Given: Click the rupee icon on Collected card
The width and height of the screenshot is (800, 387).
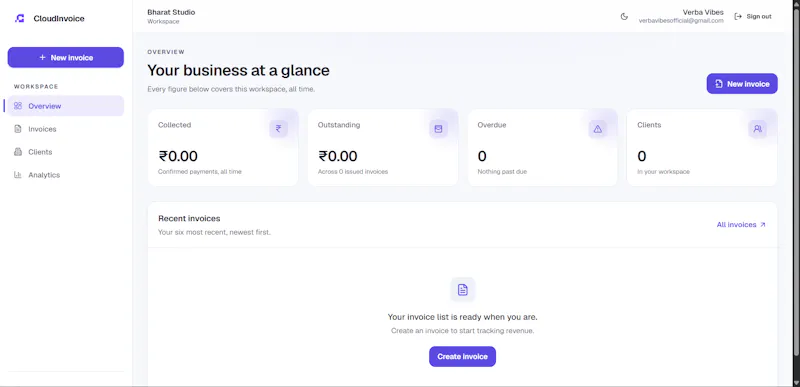Looking at the screenshot, I should [279, 129].
